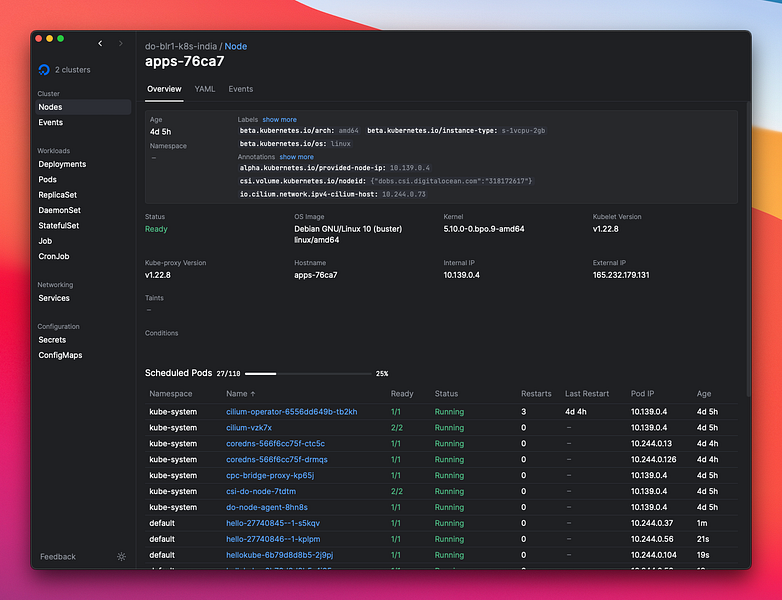Viewport: 782px width, 600px height.
Task: Open Pods in the sidebar
Action: click(47, 180)
